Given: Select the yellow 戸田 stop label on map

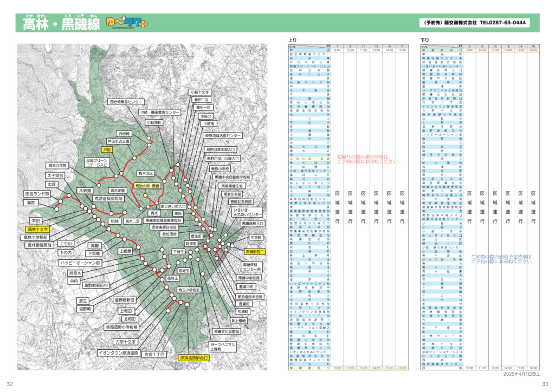Looking at the screenshot, I should 106,149.
